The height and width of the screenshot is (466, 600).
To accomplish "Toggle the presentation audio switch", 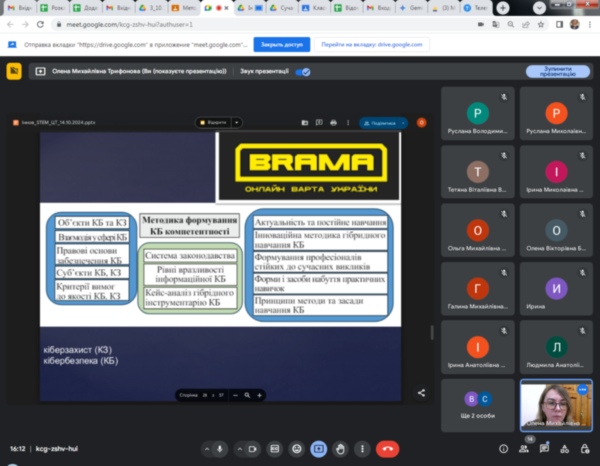I will click(302, 72).
